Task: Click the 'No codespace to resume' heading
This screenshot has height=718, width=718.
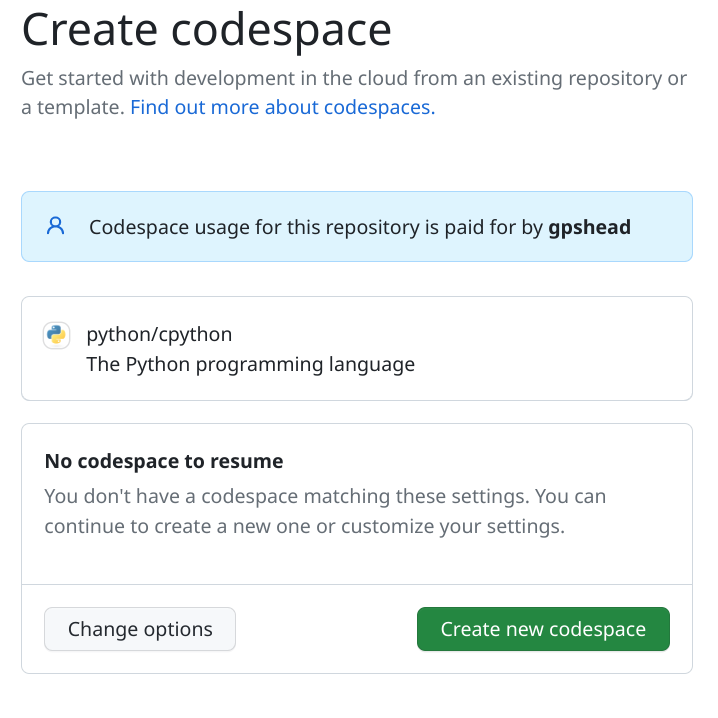Action: [x=164, y=461]
